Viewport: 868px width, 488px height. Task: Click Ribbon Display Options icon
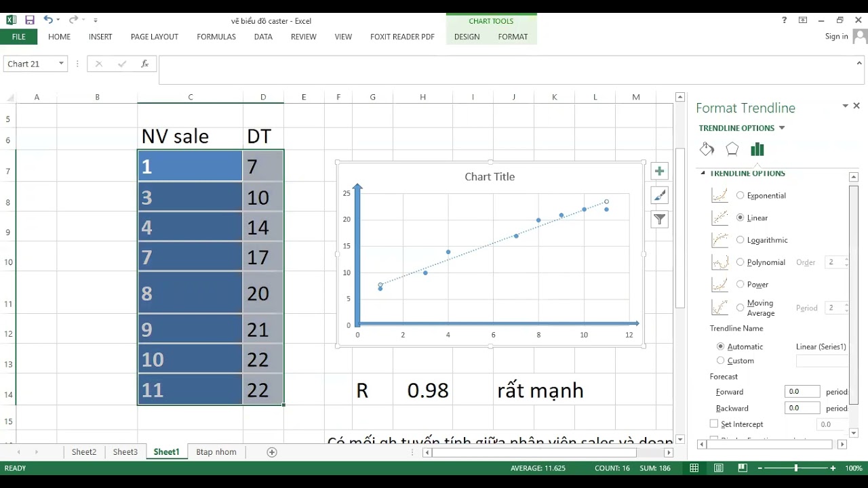click(803, 20)
